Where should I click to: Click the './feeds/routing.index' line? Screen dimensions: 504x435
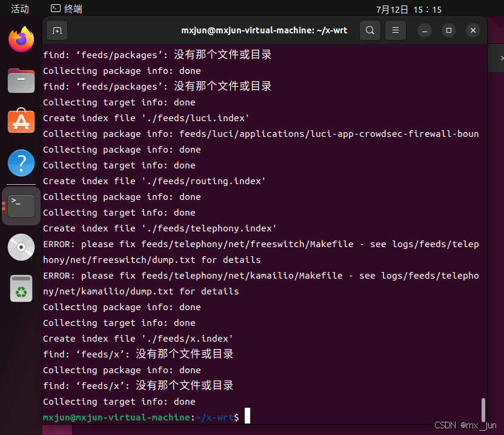pos(154,181)
